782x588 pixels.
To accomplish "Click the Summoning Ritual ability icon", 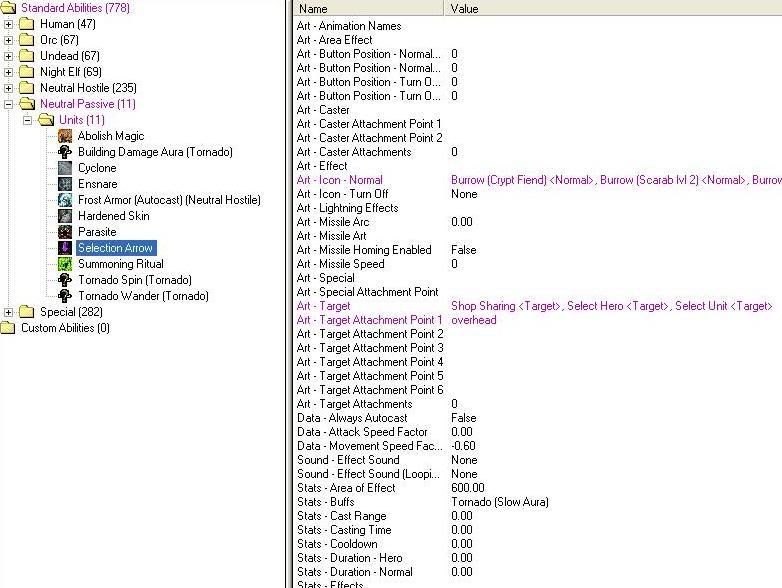I will point(65,264).
